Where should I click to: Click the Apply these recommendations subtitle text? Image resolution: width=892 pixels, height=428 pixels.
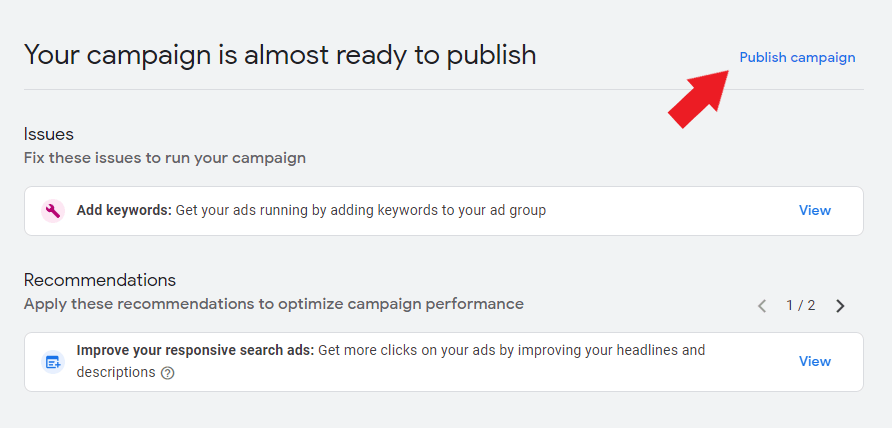click(x=274, y=304)
